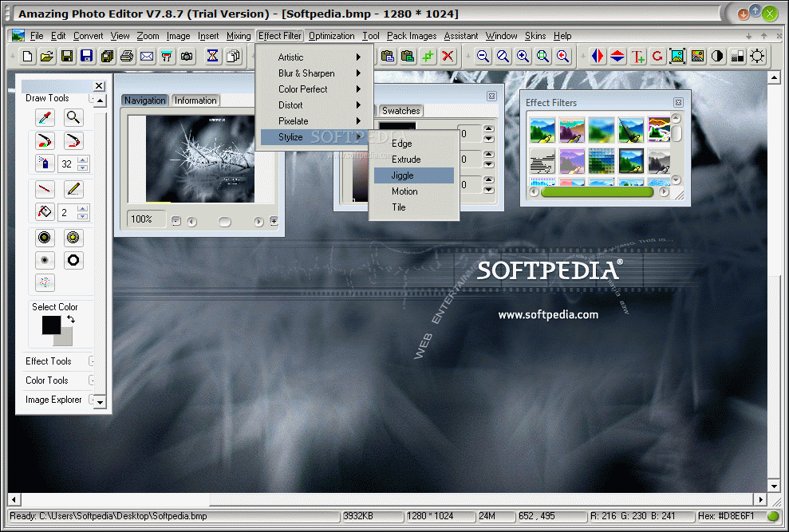Screen dimensions: 789x532
Task: Increase the fill tolerance value 2
Action: pos(83,208)
